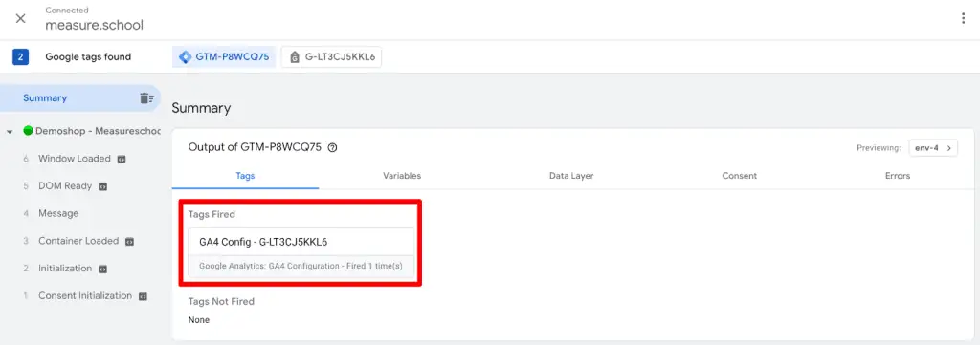Click the main 'Summary' page heading
The height and width of the screenshot is (345, 980).
click(x=201, y=108)
